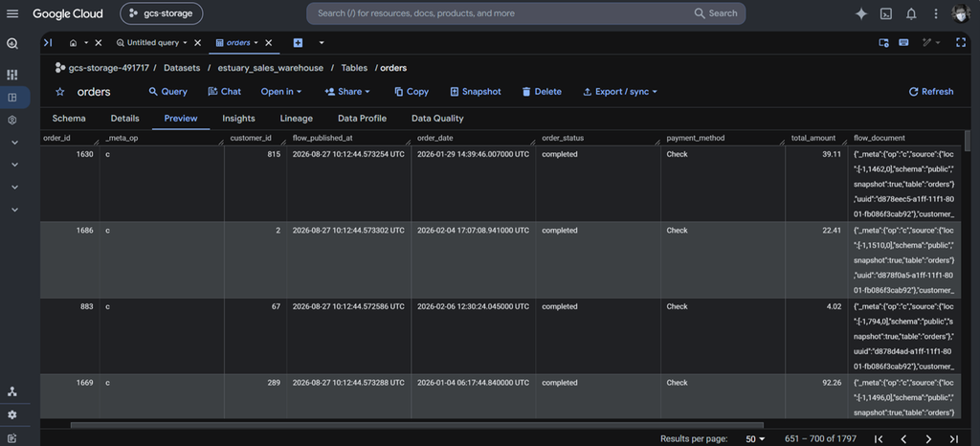Image resolution: width=980 pixels, height=446 pixels.
Task: Open the user account avatar
Action: pos(961,13)
